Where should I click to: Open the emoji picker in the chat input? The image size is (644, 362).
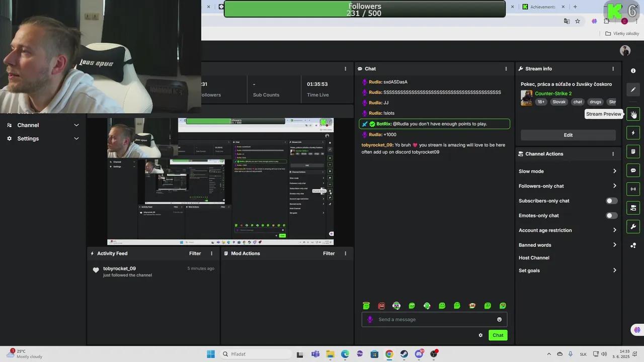[499, 319]
